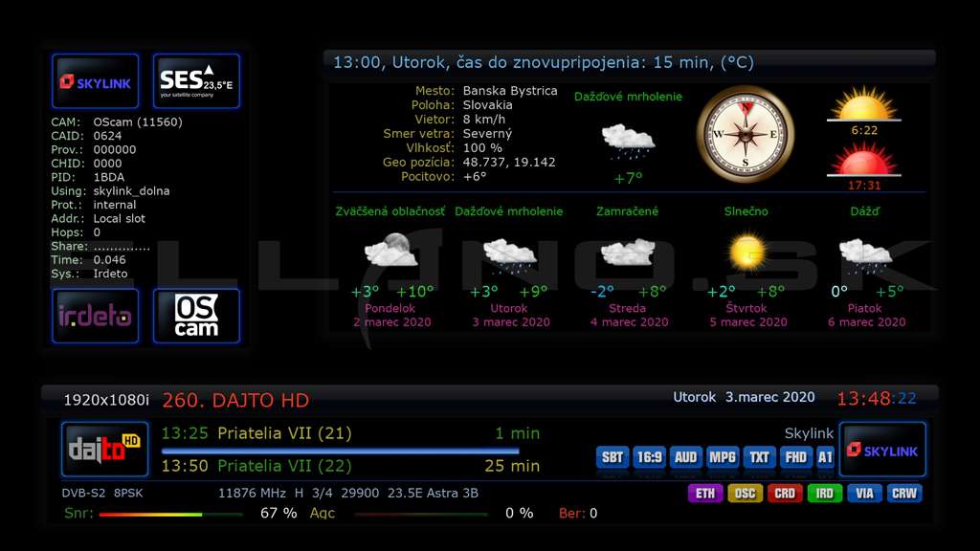Click Pondelok partly cloudy weather icon
This screenshot has height=551, width=980.
tap(390, 251)
